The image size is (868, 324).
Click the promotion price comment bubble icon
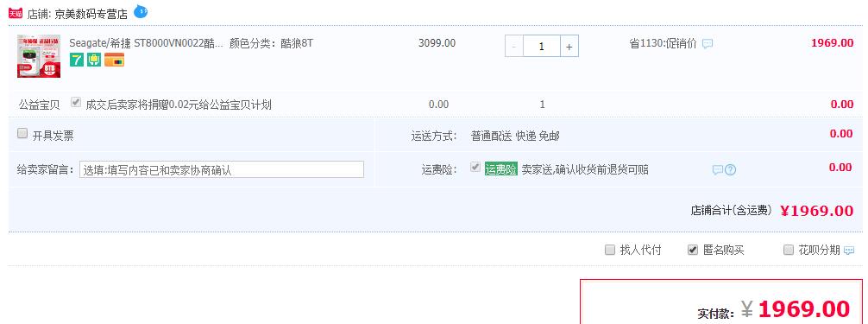(707, 44)
